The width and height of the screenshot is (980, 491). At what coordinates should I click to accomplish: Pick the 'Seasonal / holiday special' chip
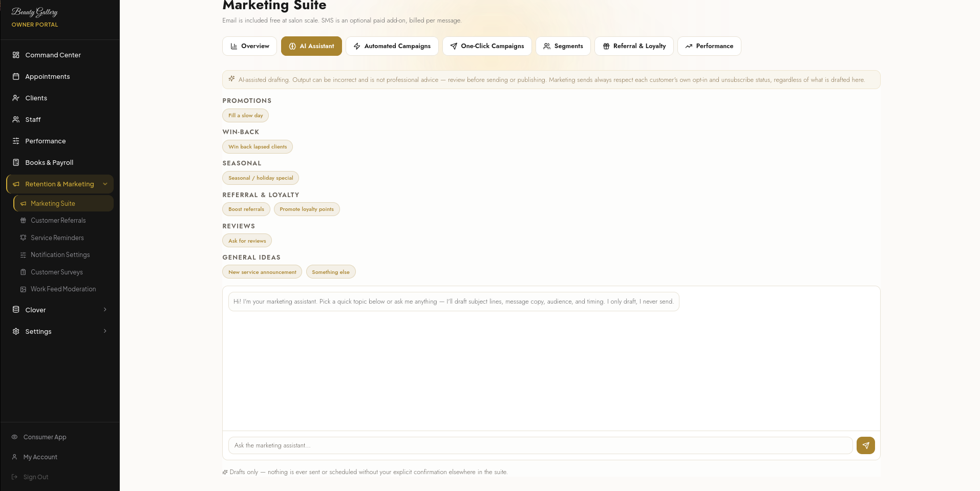(x=261, y=178)
